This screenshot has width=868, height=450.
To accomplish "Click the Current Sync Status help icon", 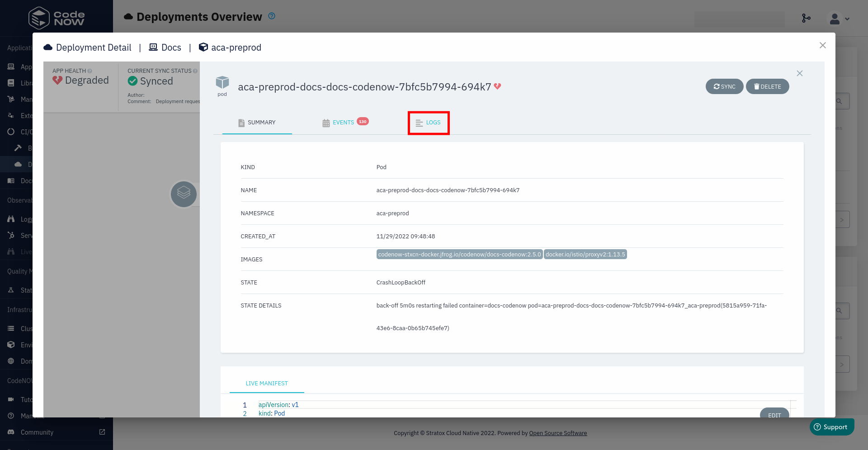I will coord(195,71).
